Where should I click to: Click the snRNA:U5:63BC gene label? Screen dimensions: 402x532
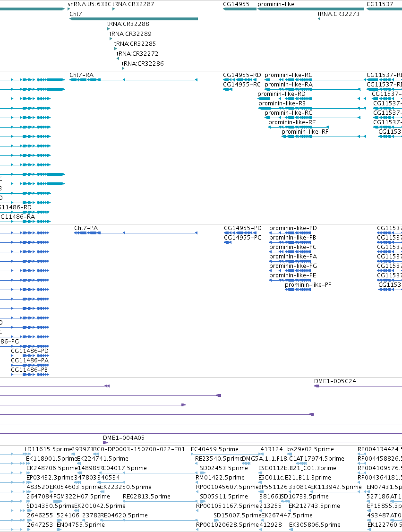tap(90, 4)
